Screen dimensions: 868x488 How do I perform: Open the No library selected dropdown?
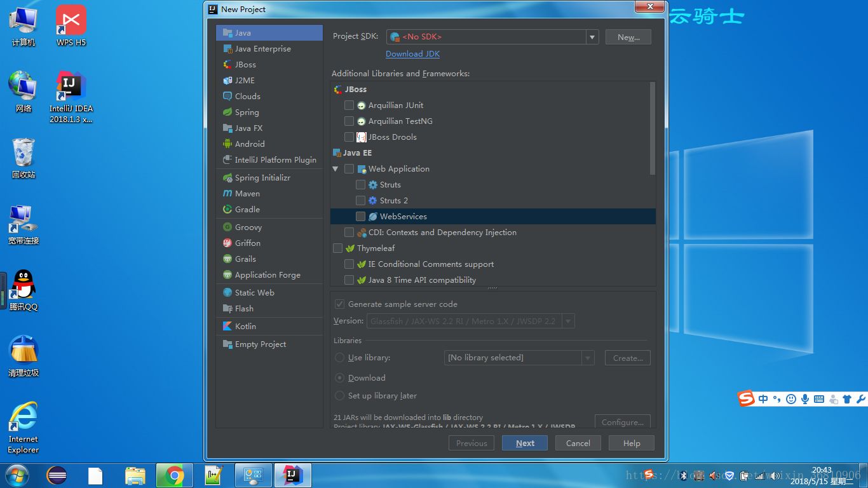[519, 358]
